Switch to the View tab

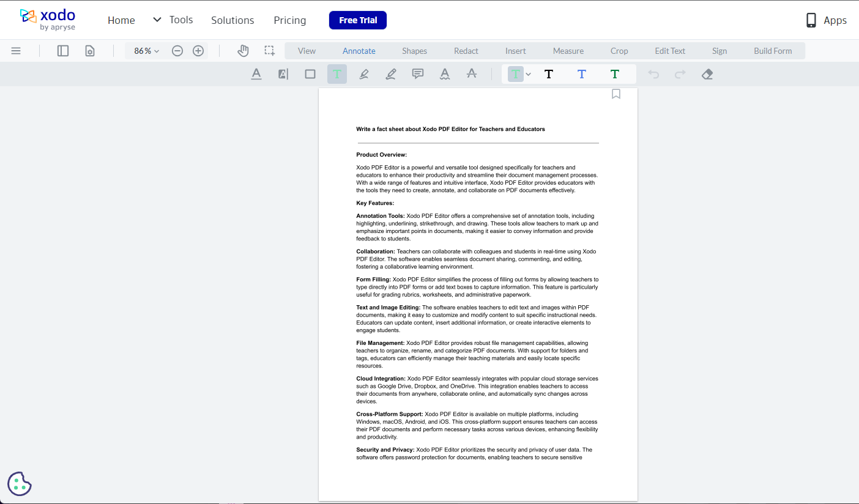pos(307,51)
